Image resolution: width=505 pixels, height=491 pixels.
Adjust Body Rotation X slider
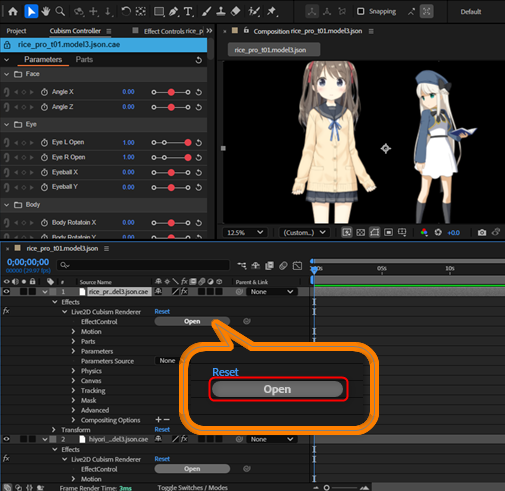point(171,223)
